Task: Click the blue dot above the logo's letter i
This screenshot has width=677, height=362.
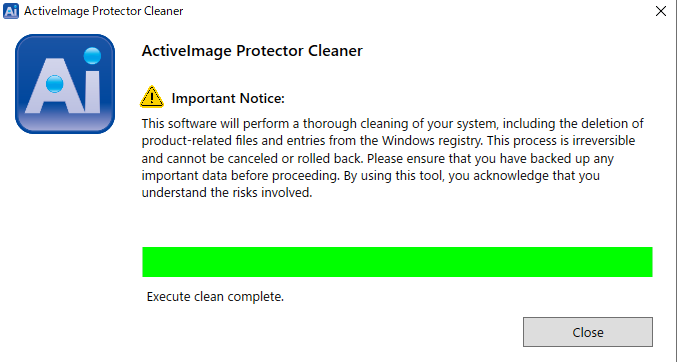Action: pyautogui.click(x=92, y=56)
